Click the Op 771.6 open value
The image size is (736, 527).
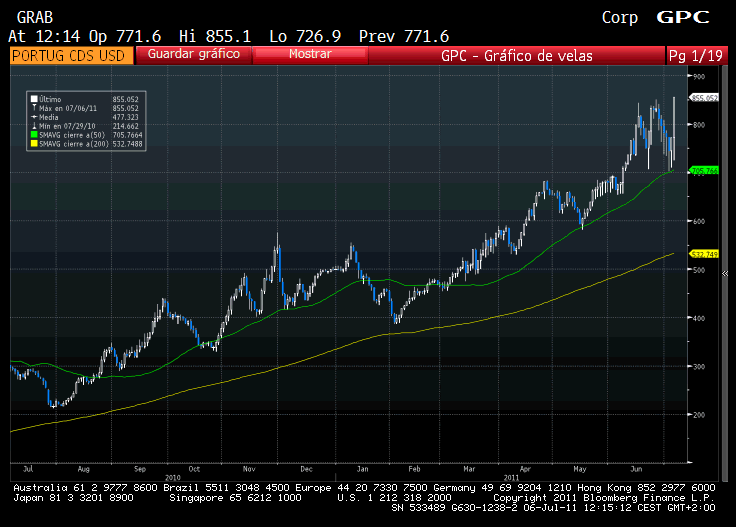125,36
